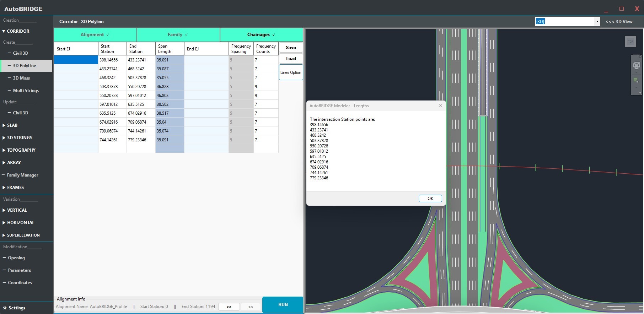Viewport: 644px width, 314px height.
Task: Click the TOP ViewCube face
Action: [x=630, y=42]
